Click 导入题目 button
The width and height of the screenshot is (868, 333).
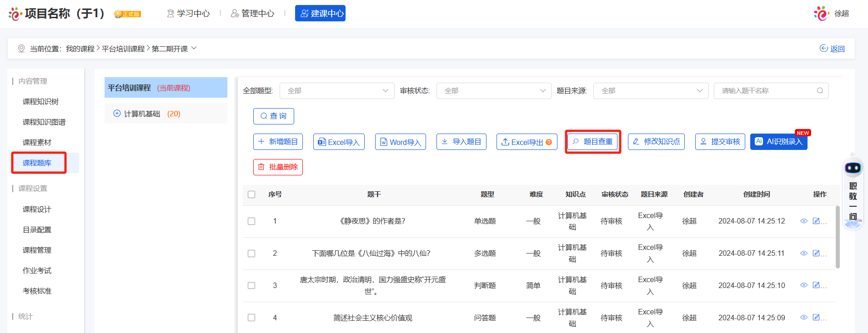(462, 142)
